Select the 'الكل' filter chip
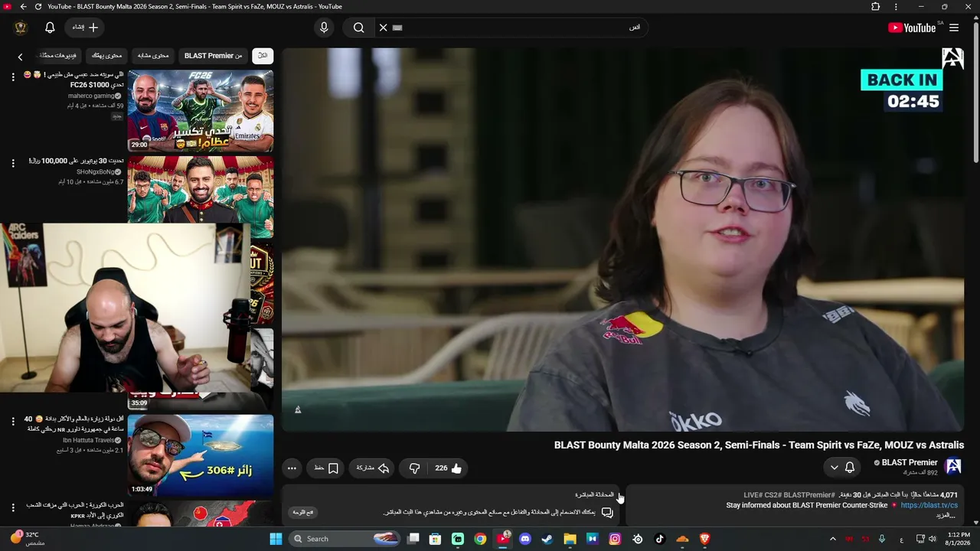Viewport: 980px width, 551px height. [263, 56]
